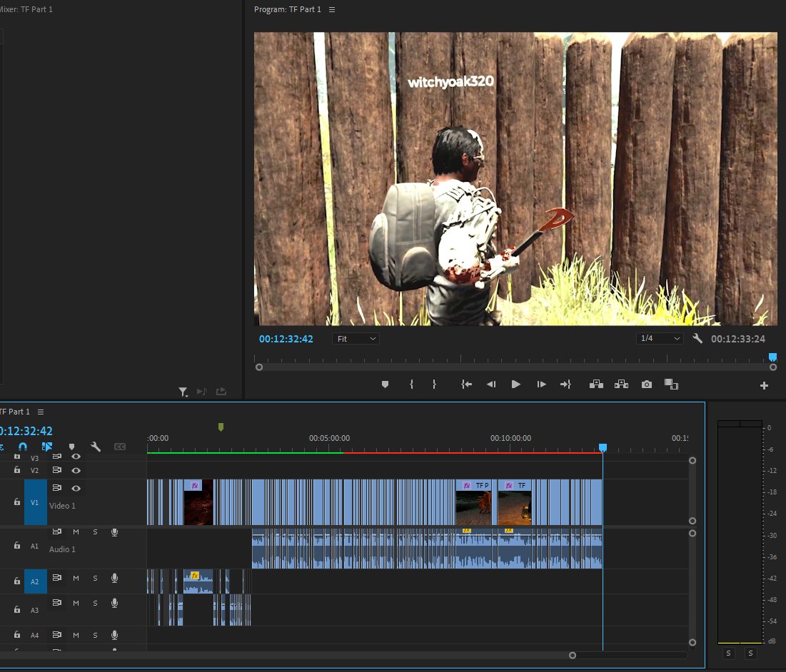
Task: Lock track A4 with padlock
Action: pyautogui.click(x=17, y=634)
